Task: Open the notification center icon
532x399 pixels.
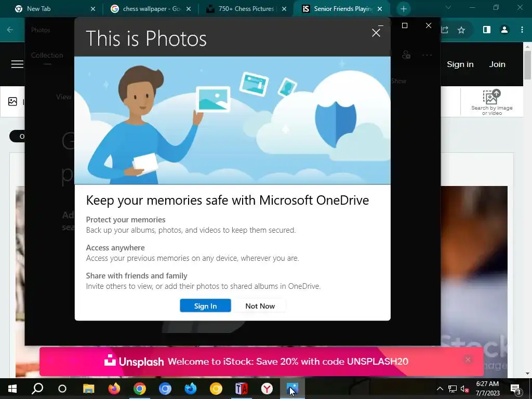Action: 515,389
